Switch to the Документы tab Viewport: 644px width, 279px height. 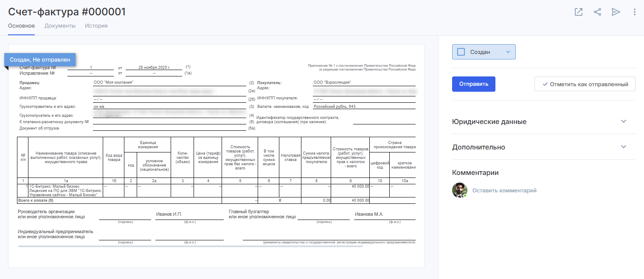60,26
